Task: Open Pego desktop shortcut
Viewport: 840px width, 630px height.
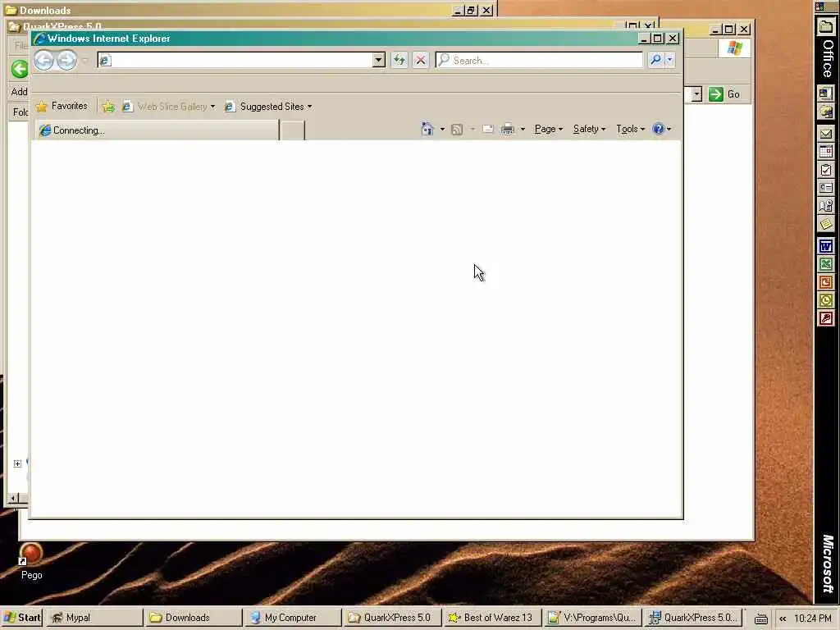Action: pos(31,560)
